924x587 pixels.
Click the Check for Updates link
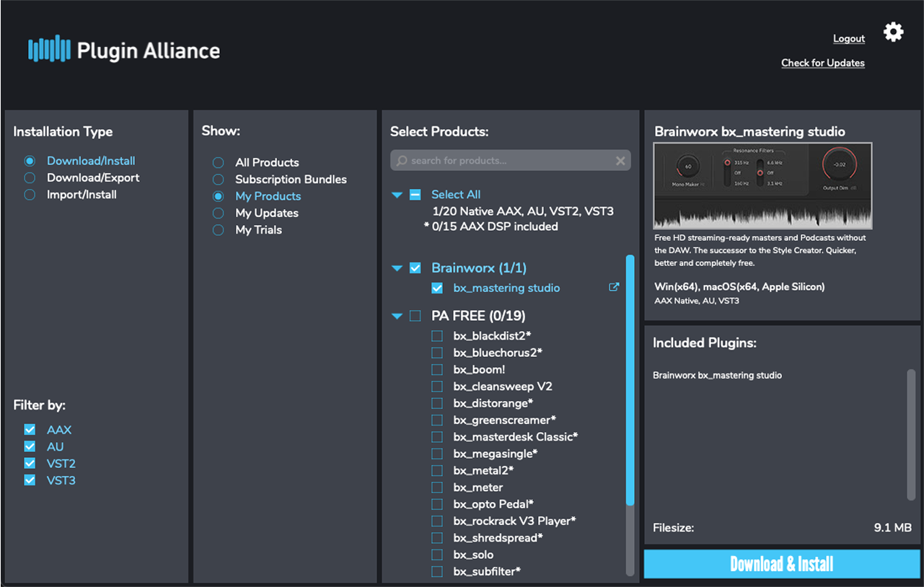(822, 63)
